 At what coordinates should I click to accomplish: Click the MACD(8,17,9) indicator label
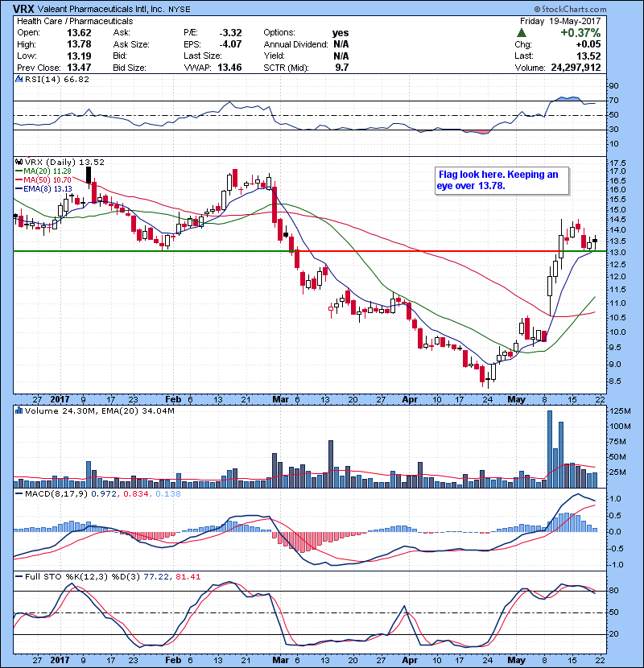(56, 494)
